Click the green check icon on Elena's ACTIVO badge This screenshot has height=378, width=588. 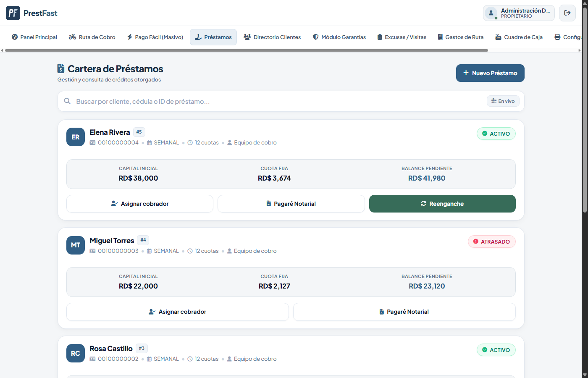(485, 134)
